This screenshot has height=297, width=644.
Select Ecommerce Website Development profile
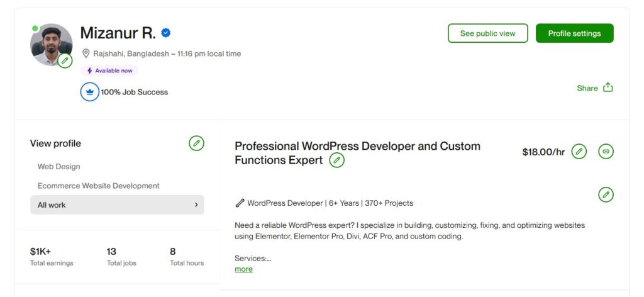click(99, 186)
